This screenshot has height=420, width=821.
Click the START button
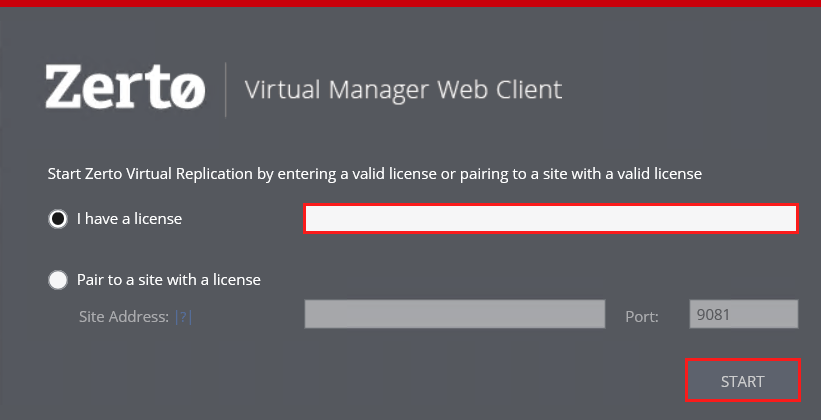tap(743, 381)
